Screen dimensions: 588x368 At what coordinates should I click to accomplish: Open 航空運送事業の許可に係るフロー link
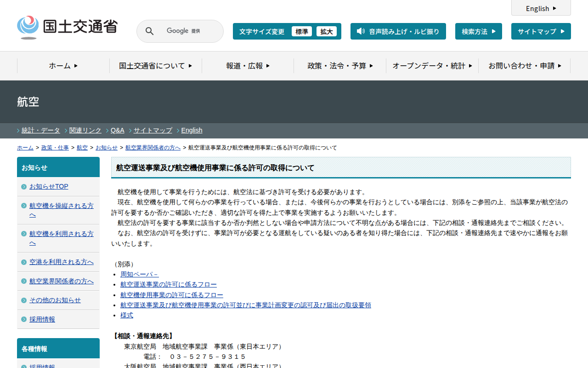pos(168,285)
